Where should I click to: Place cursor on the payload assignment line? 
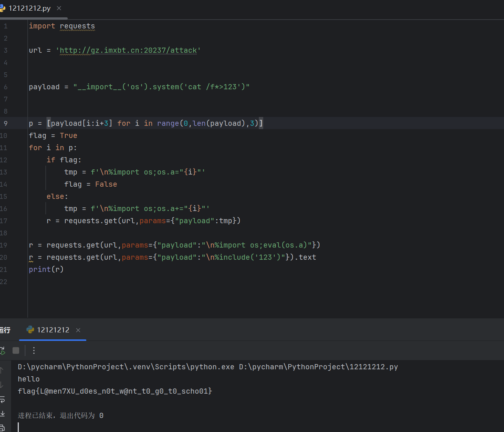[x=139, y=87]
